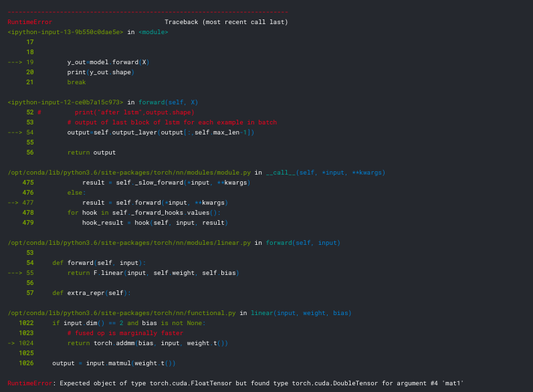Click the hook_result = hook(...) line

(x=155, y=223)
